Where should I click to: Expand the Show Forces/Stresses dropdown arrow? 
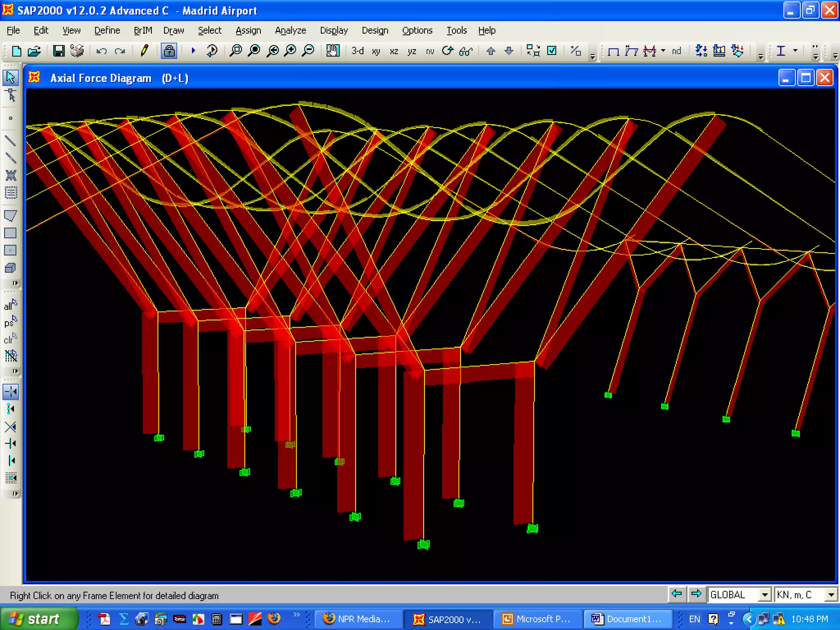(x=663, y=51)
